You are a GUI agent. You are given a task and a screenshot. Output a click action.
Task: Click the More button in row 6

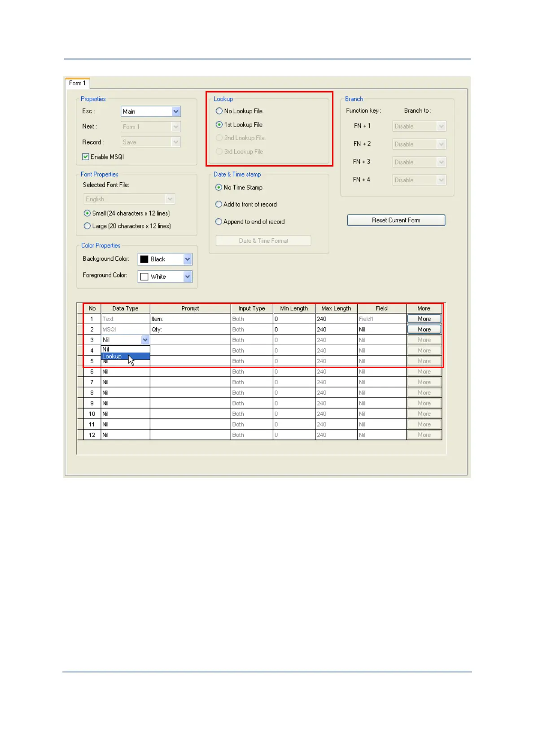point(424,371)
